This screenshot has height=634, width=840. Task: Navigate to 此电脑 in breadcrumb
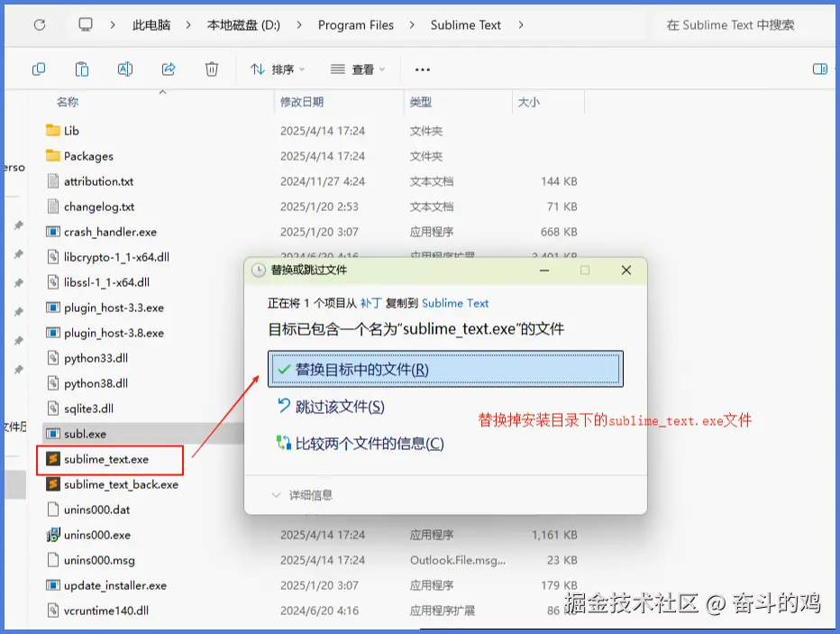pos(151,25)
